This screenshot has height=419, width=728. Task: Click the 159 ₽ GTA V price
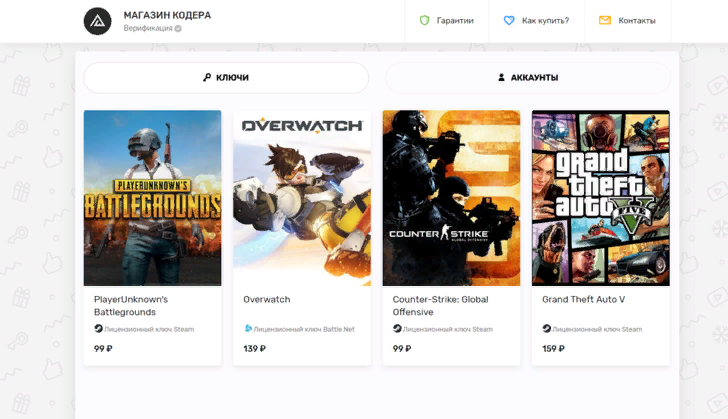553,348
